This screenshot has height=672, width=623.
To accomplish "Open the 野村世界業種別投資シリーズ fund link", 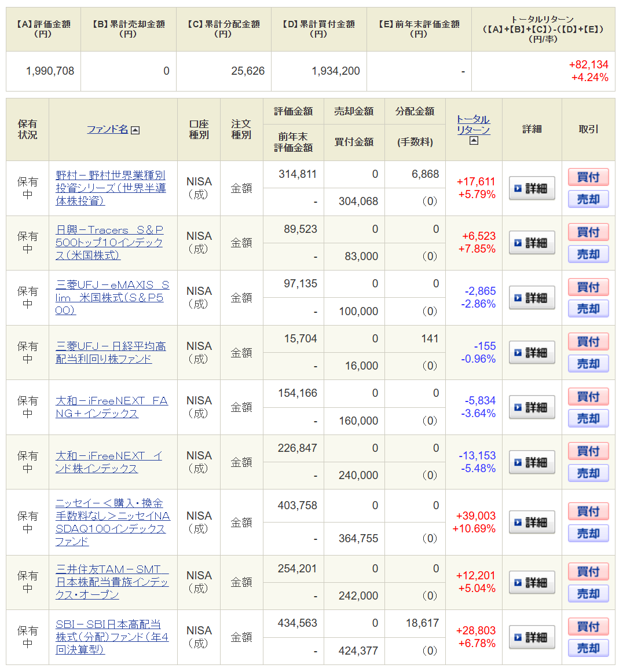I will click(111, 188).
